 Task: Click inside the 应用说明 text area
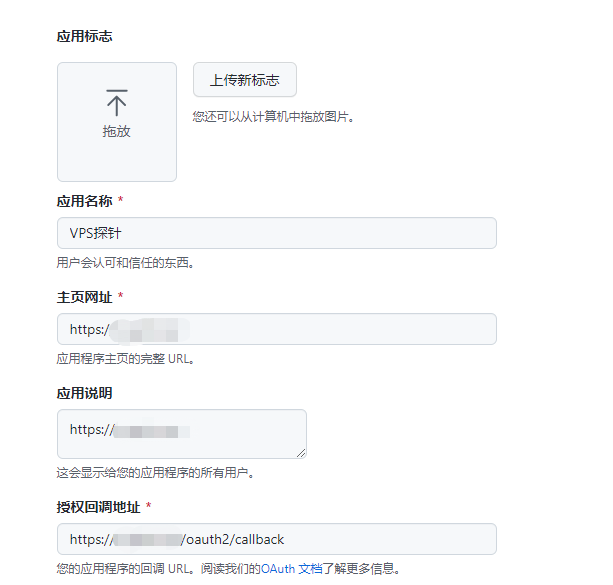click(182, 434)
